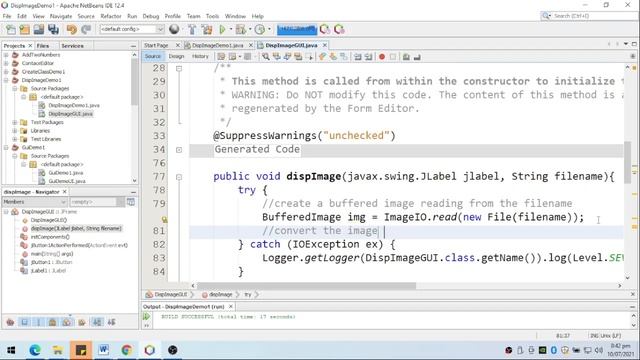Switch to the Files tab
Viewport: 640px width, 360px height.
click(42, 46)
